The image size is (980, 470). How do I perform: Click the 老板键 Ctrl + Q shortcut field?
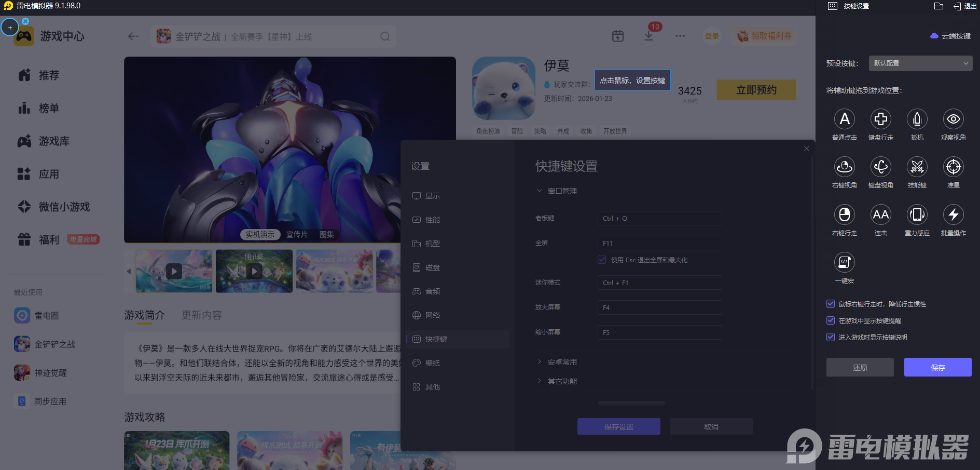(660, 218)
